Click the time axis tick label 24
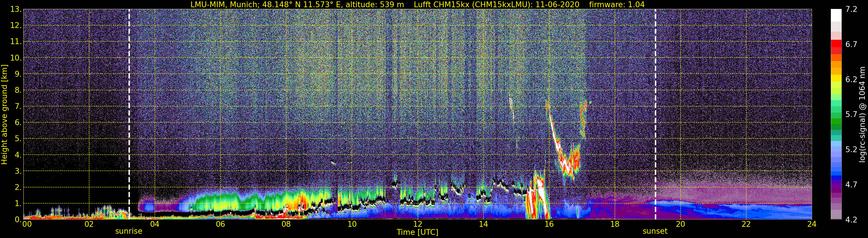Viewport: 868px width, 238px height. [x=812, y=224]
